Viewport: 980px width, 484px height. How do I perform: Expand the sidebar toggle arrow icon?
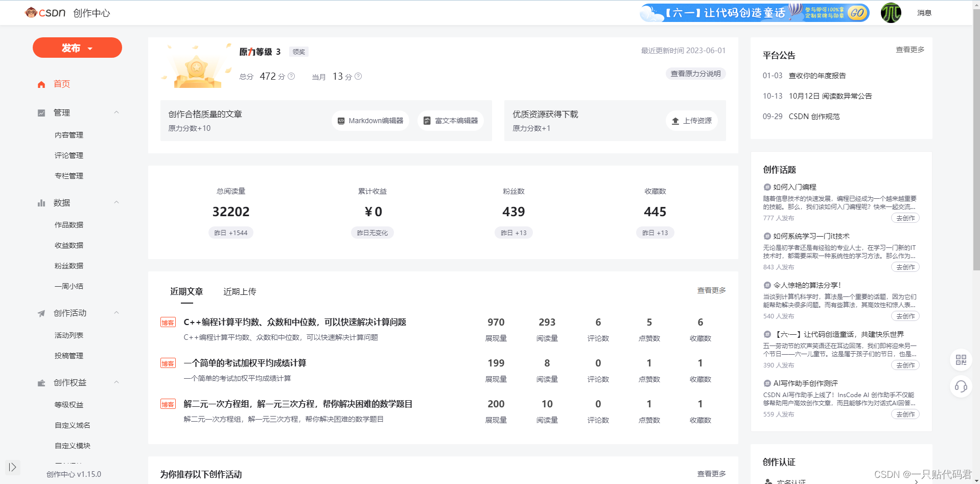tap(13, 467)
